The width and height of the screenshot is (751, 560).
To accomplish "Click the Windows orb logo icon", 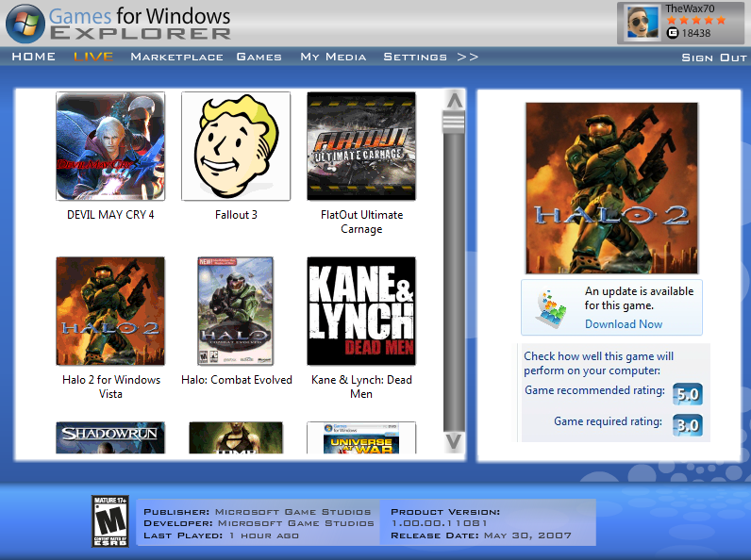I will tap(25, 24).
